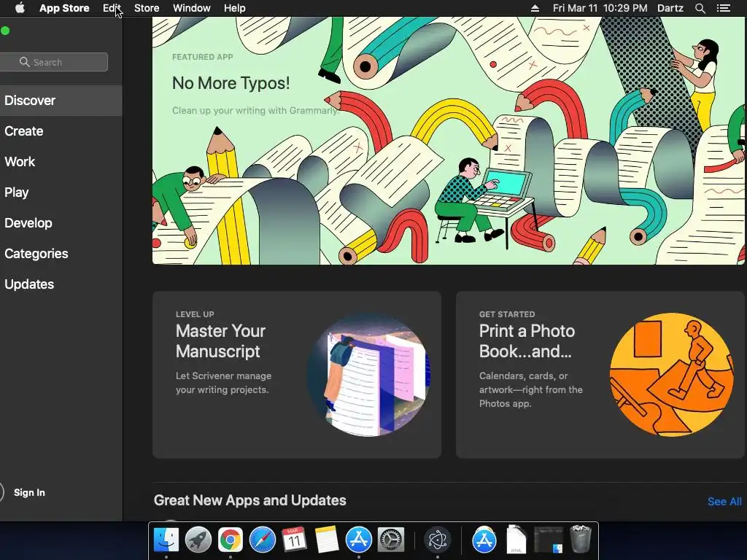Open System Preferences gear in dock

pos(391,540)
